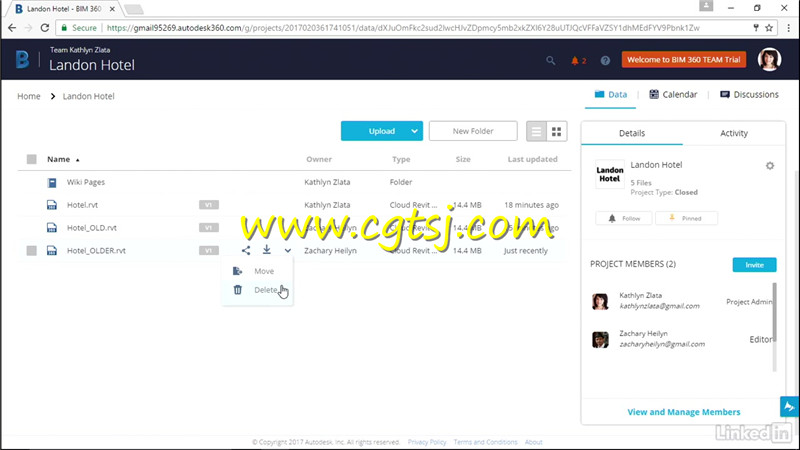The width and height of the screenshot is (800, 450).
Task: Open the V1 version badge of Hotel_OLD.rvt
Action: [x=209, y=228]
